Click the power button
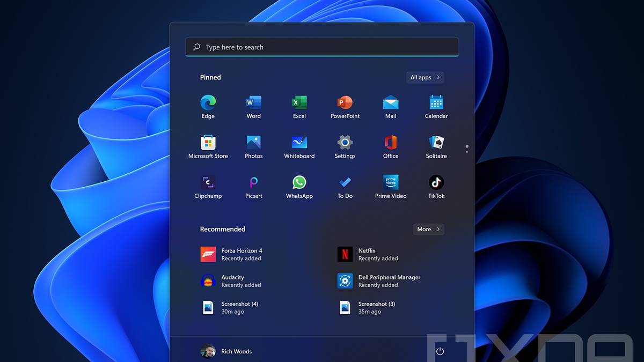This screenshot has width=644, height=362. [x=440, y=351]
